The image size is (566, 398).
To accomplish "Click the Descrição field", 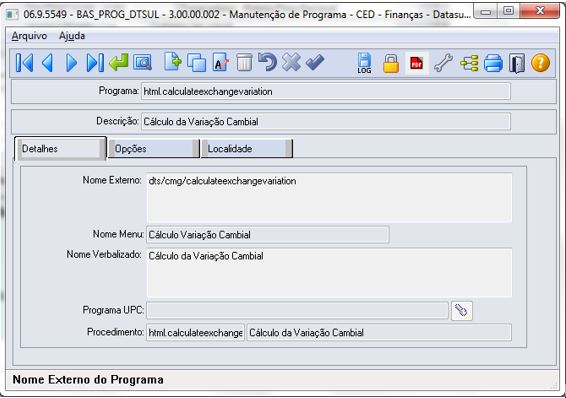I will coord(326,122).
